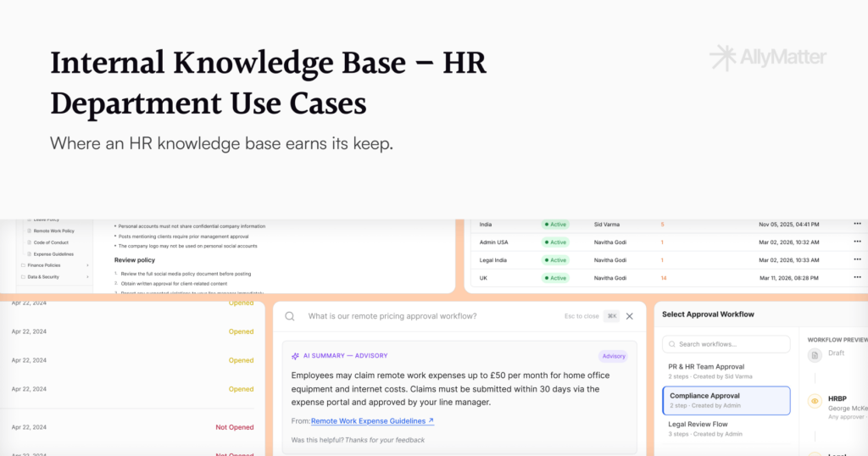Image resolution: width=868 pixels, height=456 pixels.
Task: Click the Active status in UK row
Action: tap(555, 277)
